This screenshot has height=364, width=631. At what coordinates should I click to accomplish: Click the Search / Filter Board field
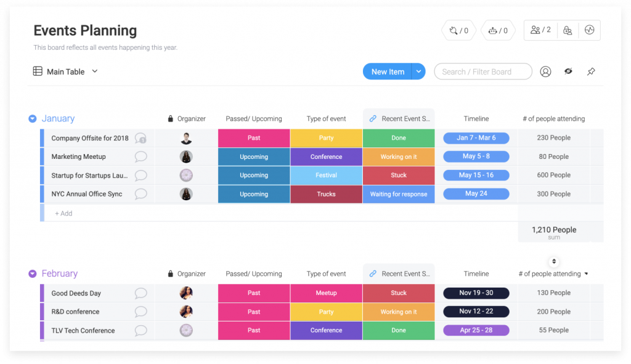tap(482, 71)
